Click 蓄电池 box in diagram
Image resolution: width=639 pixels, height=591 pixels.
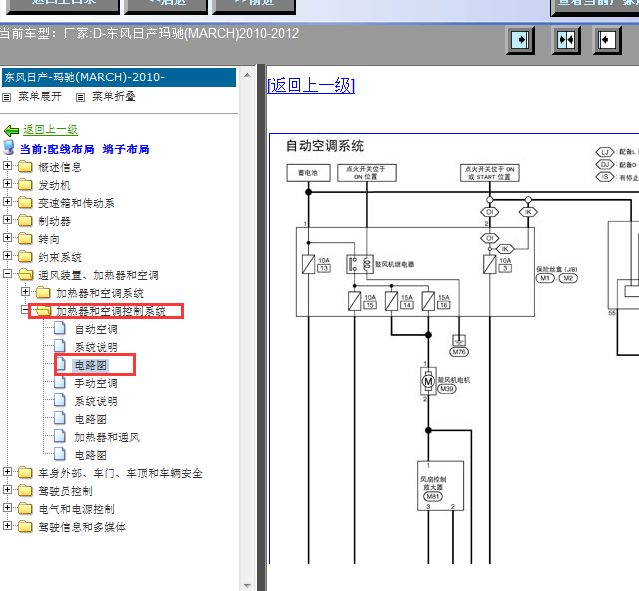point(308,173)
